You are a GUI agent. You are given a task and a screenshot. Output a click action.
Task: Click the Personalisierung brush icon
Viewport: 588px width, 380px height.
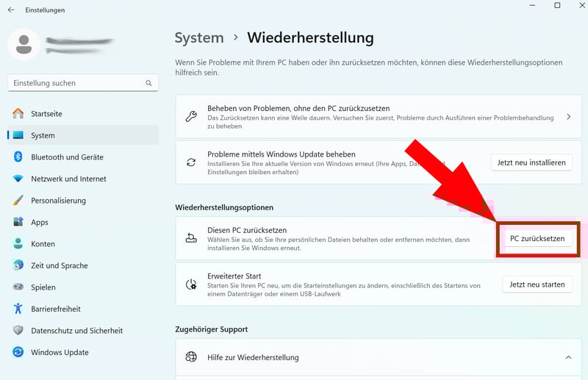(18, 201)
